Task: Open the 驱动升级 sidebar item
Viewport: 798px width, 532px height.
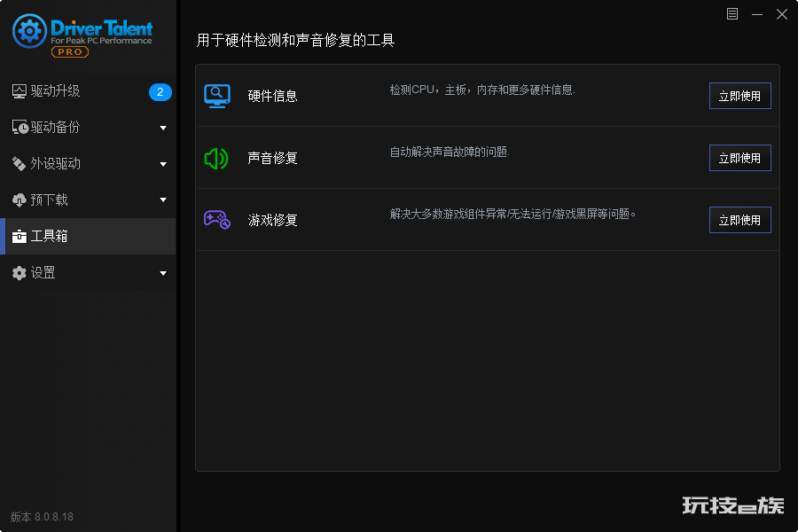Action: [88, 91]
